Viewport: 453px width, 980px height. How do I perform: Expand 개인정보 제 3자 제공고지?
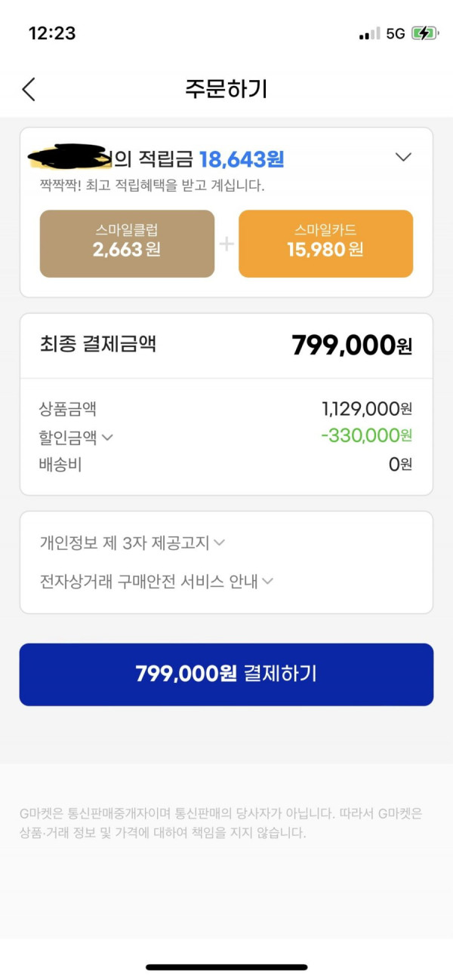coord(132,542)
